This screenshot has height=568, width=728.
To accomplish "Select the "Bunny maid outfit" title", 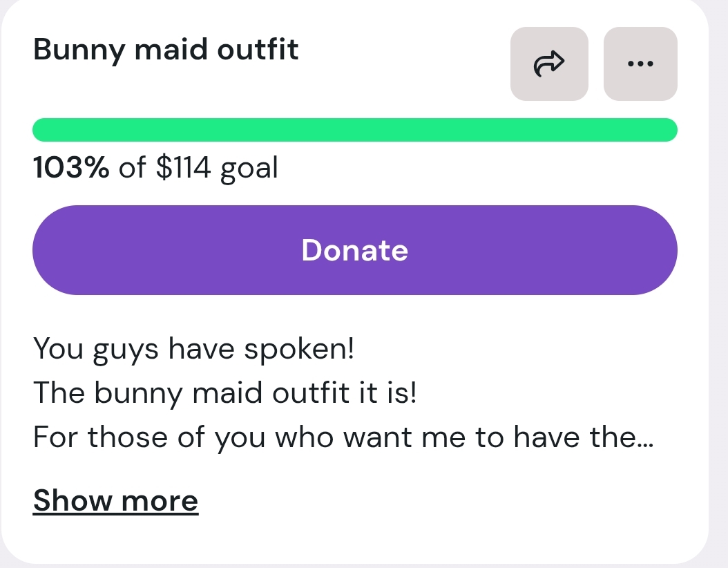I will [166, 50].
